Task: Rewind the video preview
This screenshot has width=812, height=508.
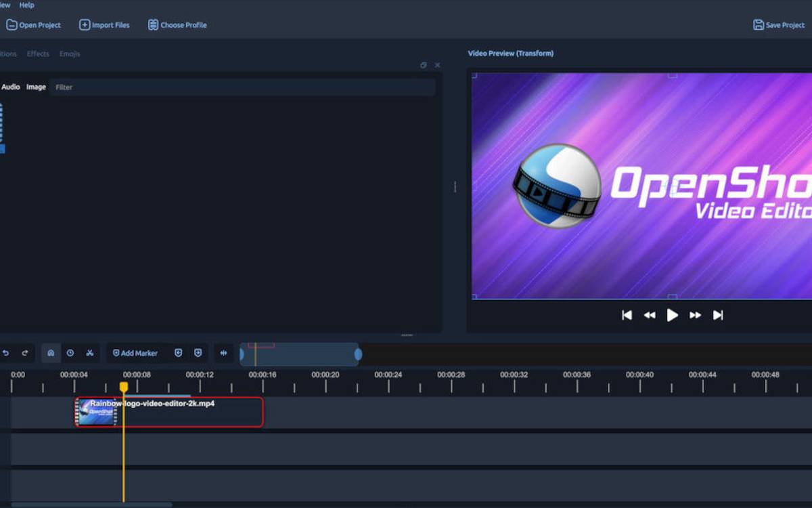Action: 650,315
